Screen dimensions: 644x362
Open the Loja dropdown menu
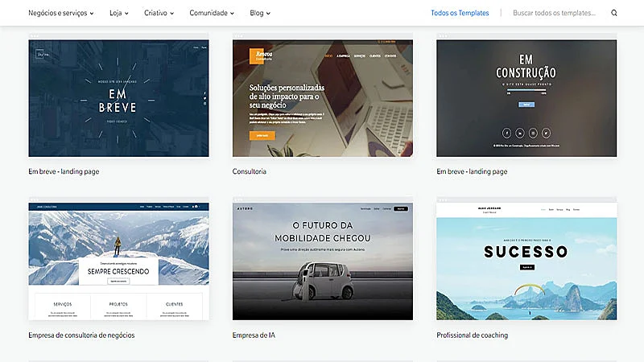pyautogui.click(x=119, y=13)
